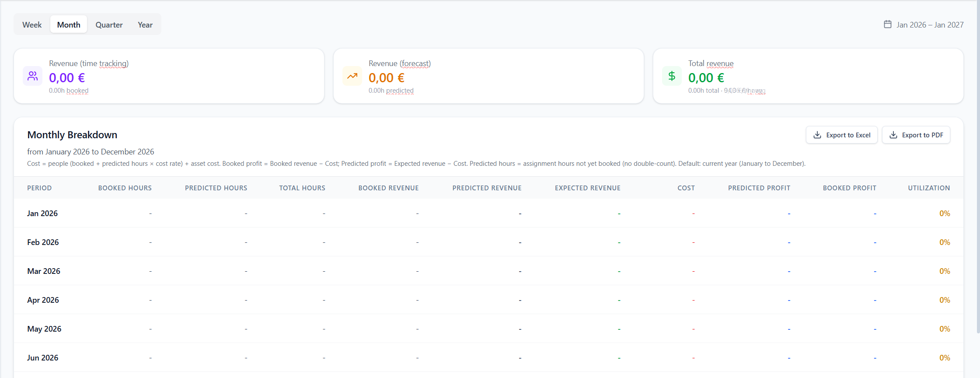The image size is (980, 378).
Task: Click the 0% utilization value for Jun 2026
Action: point(944,358)
